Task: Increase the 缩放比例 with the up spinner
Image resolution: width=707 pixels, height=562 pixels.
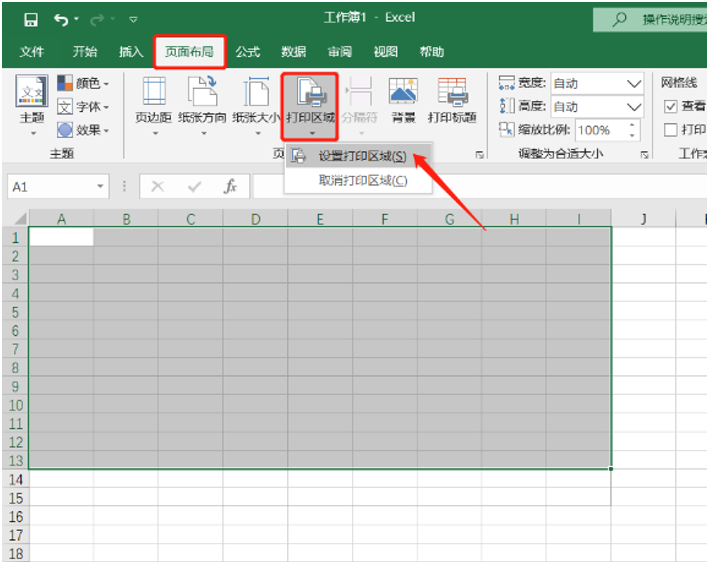Action: (x=632, y=125)
